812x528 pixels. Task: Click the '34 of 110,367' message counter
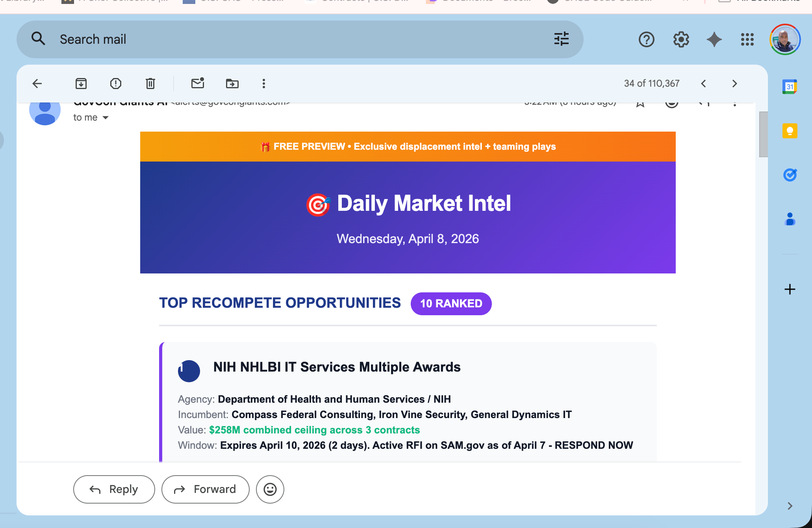coord(652,84)
